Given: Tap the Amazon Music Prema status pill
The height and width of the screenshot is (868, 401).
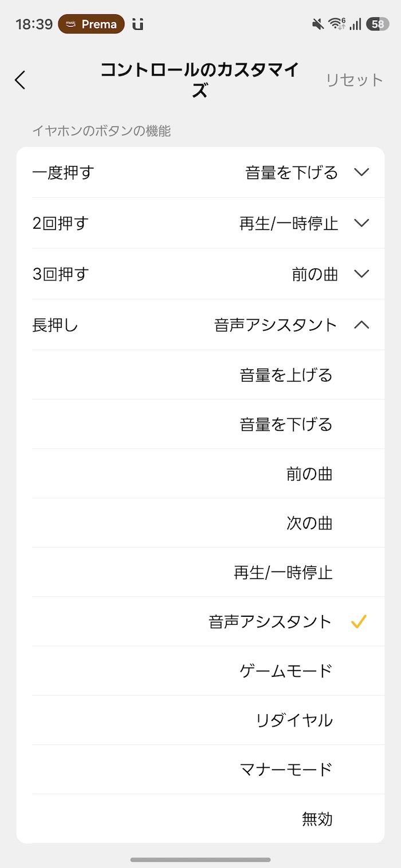Looking at the screenshot, I should coord(91,24).
